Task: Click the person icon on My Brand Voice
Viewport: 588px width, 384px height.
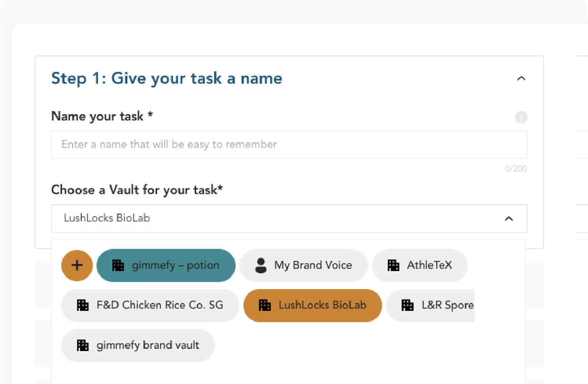Action: click(261, 265)
